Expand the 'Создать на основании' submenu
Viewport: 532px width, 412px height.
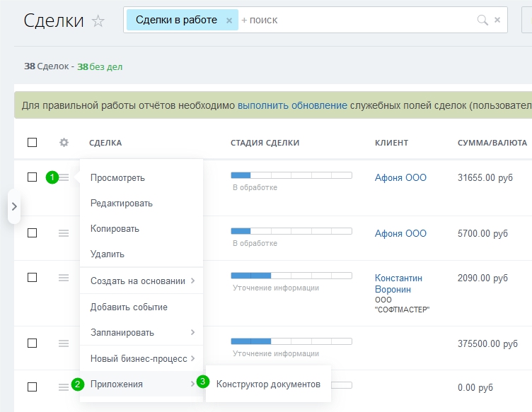click(x=141, y=281)
